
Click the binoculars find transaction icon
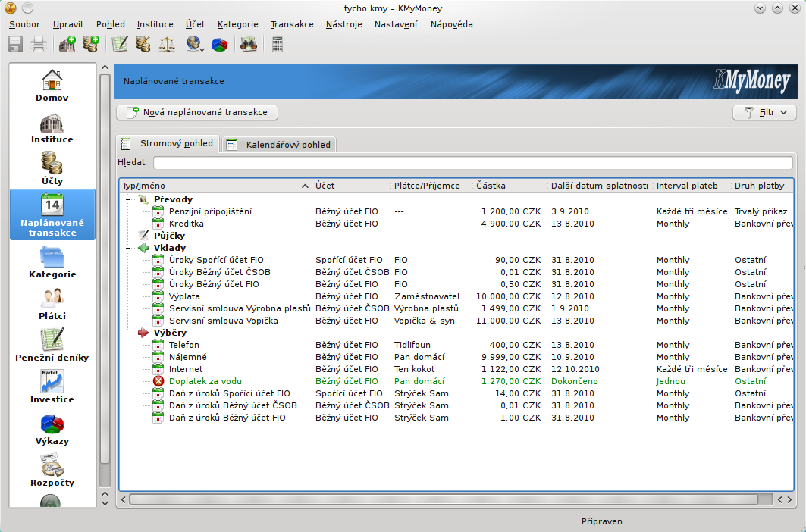pyautogui.click(x=248, y=45)
